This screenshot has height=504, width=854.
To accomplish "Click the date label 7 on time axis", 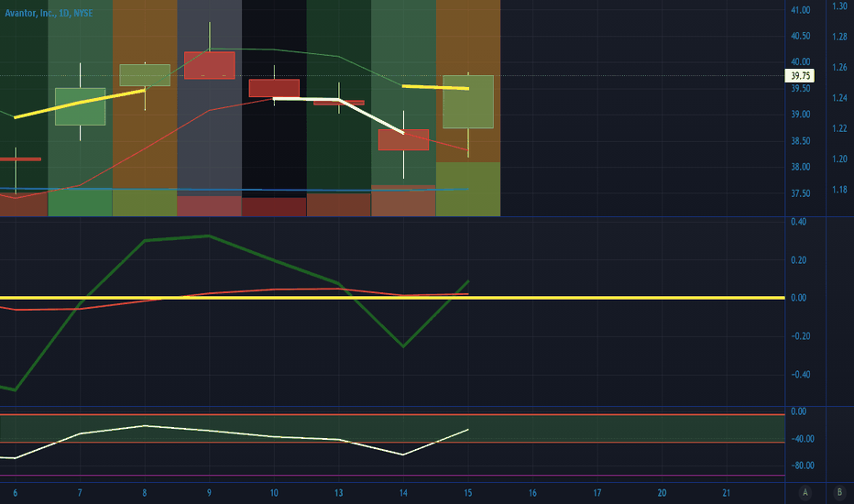I will 80,493.
